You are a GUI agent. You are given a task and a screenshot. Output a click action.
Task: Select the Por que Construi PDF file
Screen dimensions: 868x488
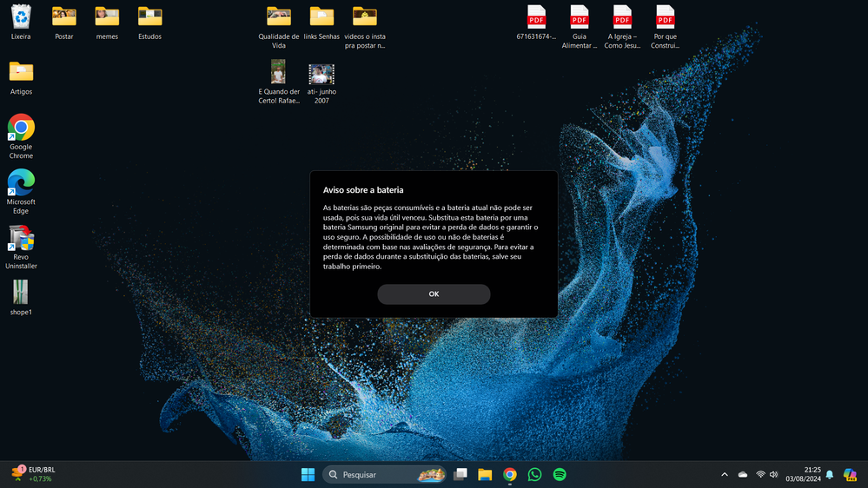pyautogui.click(x=665, y=27)
